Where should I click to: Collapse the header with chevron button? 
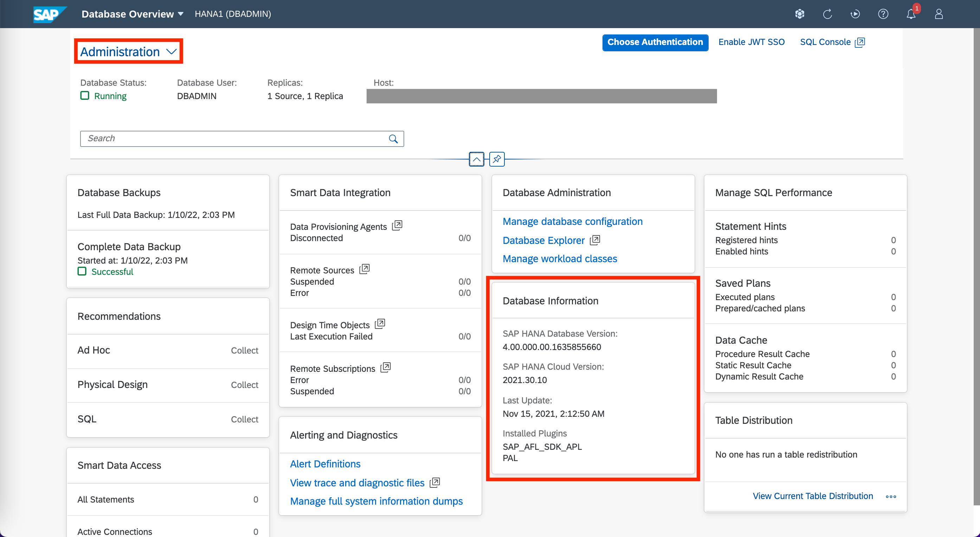476,159
